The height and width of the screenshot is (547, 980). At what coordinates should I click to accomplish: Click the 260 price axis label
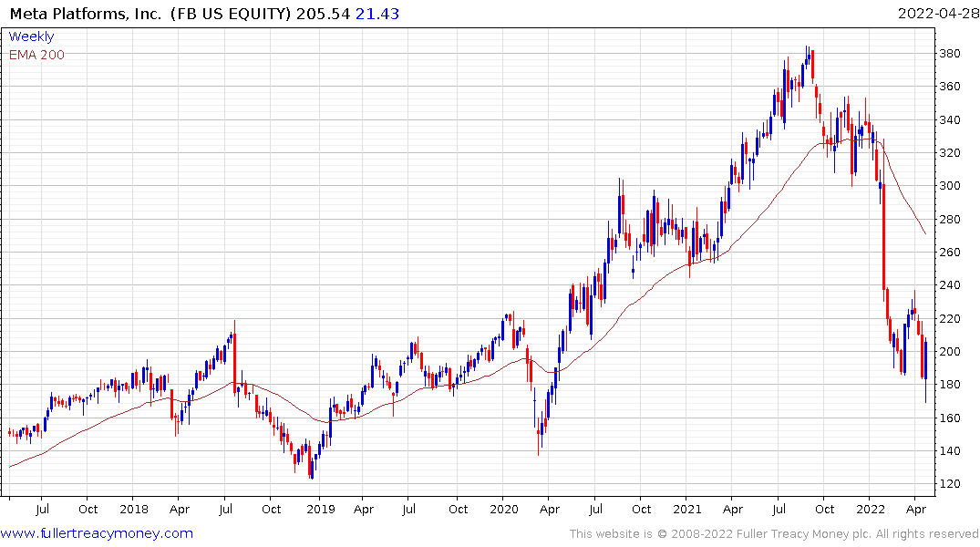point(950,252)
